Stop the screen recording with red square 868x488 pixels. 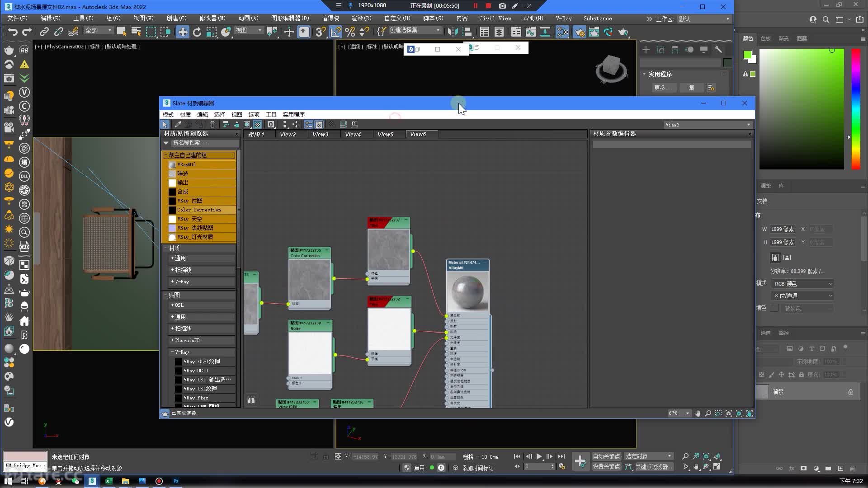pyautogui.click(x=488, y=6)
